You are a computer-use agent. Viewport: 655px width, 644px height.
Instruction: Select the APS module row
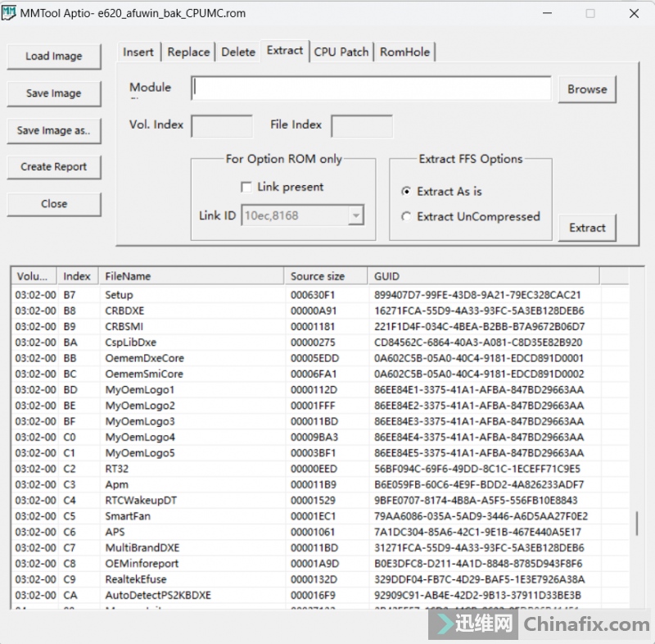pos(320,533)
